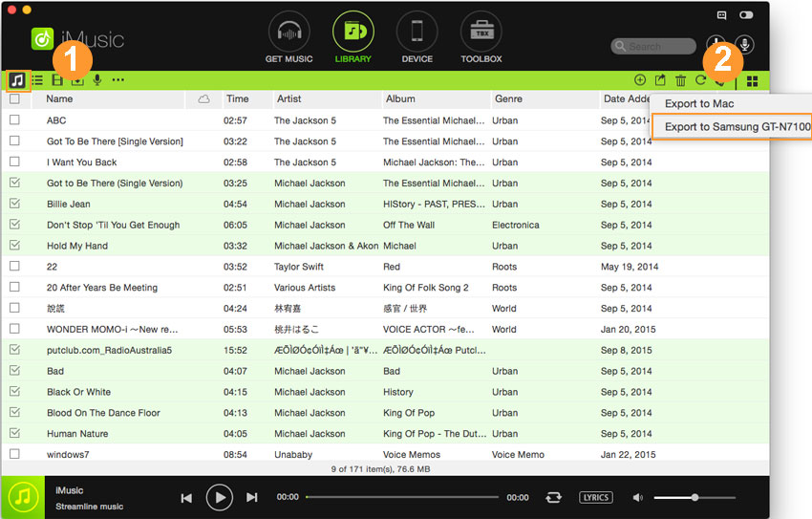Screen dimensions: 812x519
Task: Click the add plus circle icon
Action: pos(640,81)
